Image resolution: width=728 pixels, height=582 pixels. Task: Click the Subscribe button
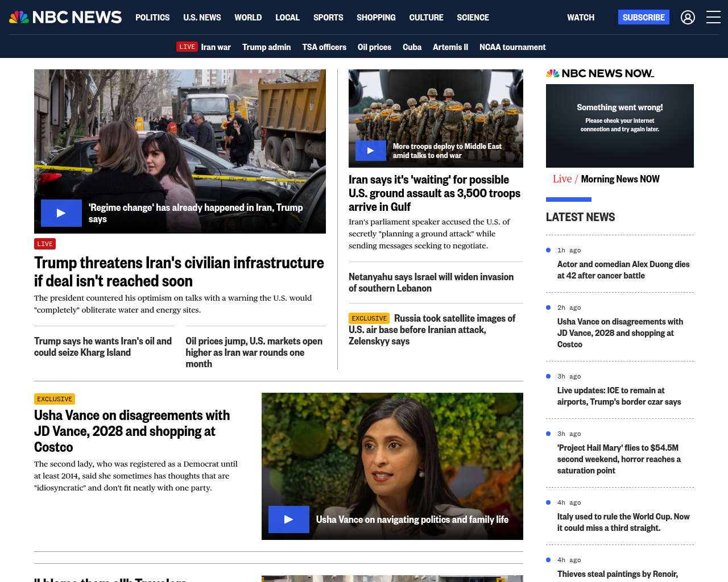[643, 18]
